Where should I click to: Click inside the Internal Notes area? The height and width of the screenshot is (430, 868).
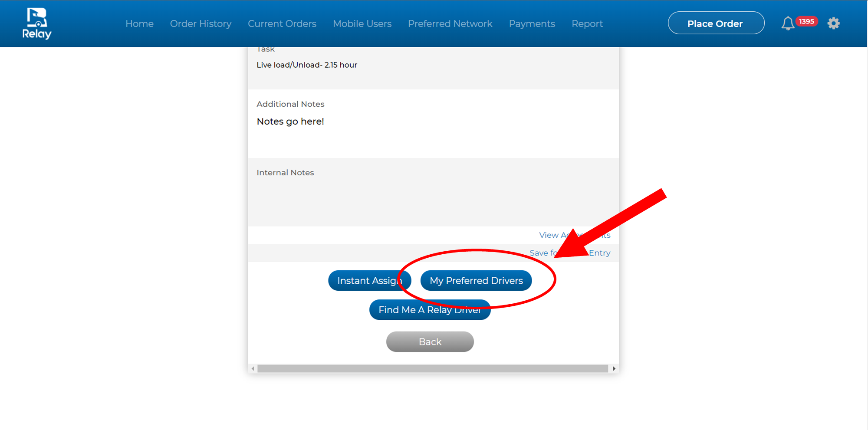point(433,197)
